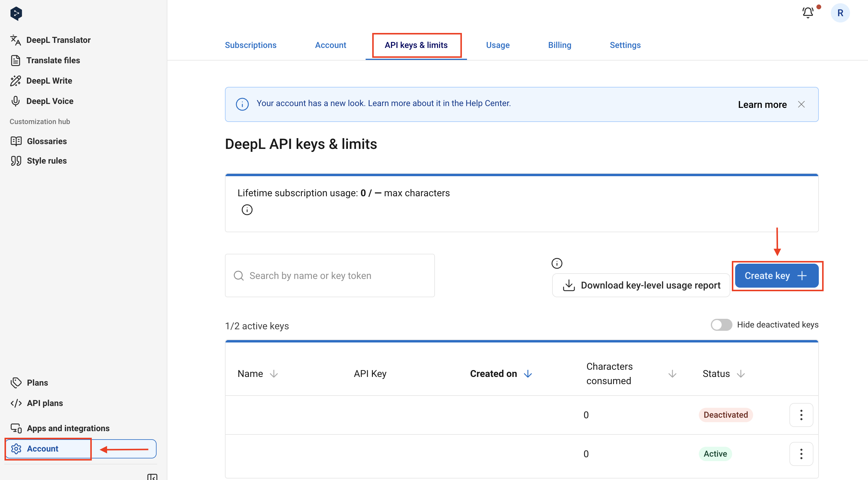
Task: Click the Create key button
Action: coord(777,276)
